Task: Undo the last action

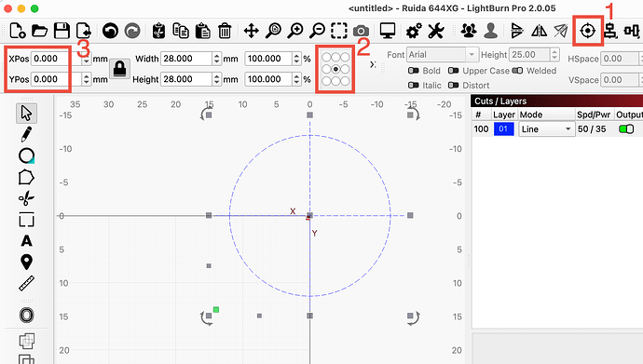Action: 110,31
